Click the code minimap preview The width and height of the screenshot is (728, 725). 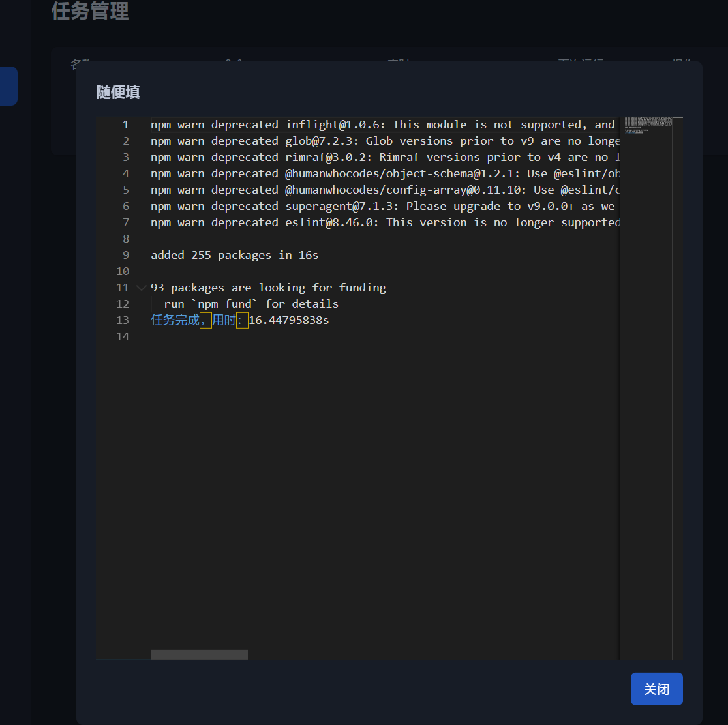tap(648, 125)
